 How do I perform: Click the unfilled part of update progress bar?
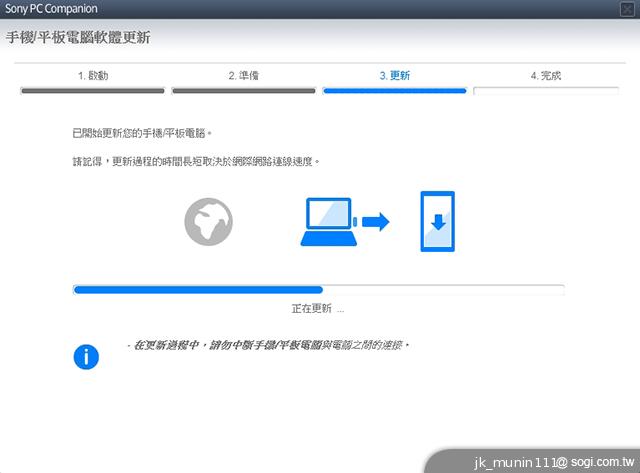click(443, 290)
